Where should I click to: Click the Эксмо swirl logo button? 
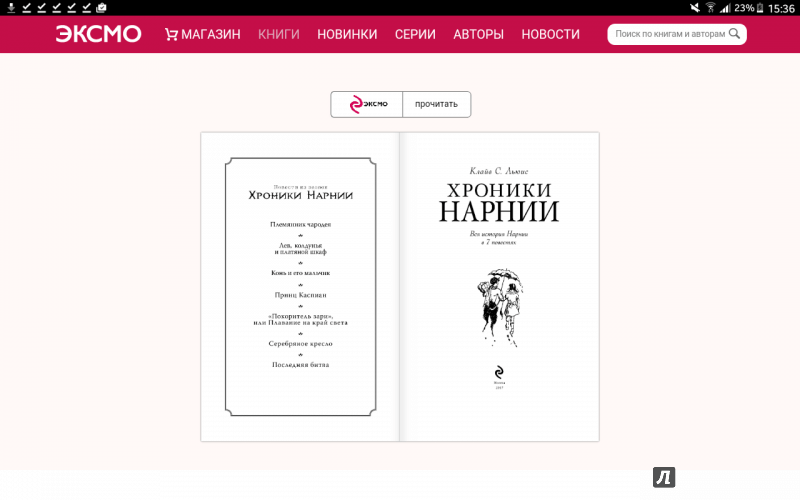[367, 104]
